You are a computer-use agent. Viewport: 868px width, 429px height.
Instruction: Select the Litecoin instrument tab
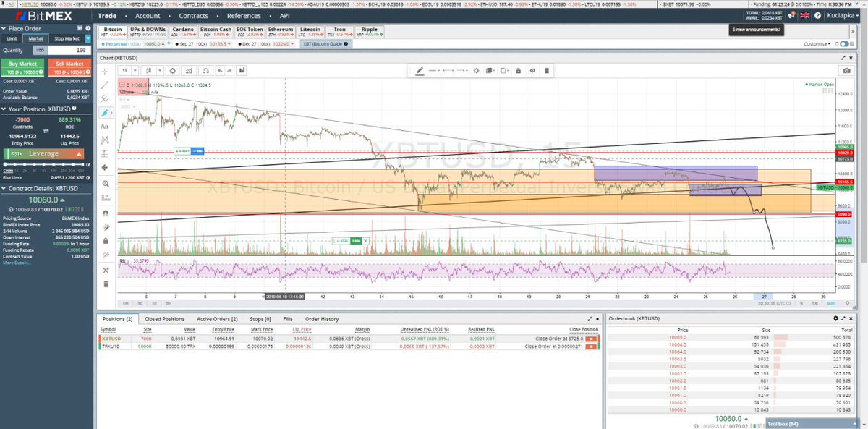click(310, 32)
